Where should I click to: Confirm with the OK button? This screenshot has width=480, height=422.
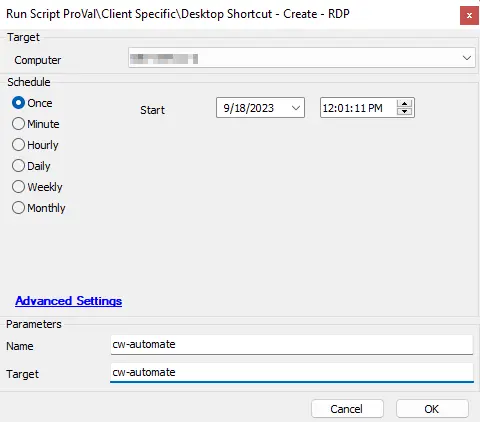tap(432, 409)
